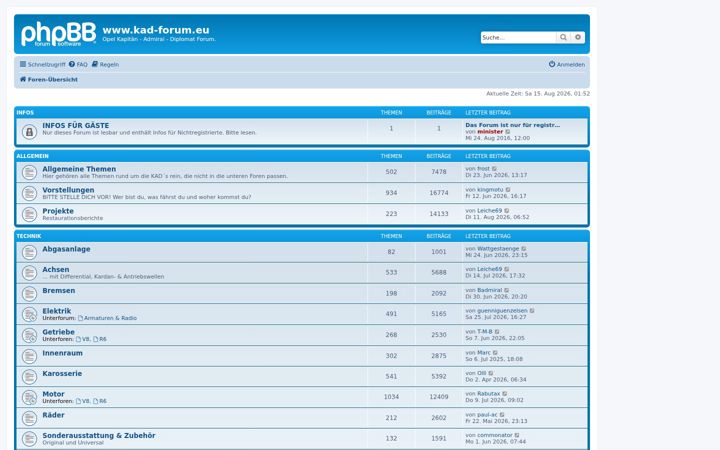The height and width of the screenshot is (450, 720).
Task: Open INFOS FÜR GÄSTE forum
Action: click(76, 125)
